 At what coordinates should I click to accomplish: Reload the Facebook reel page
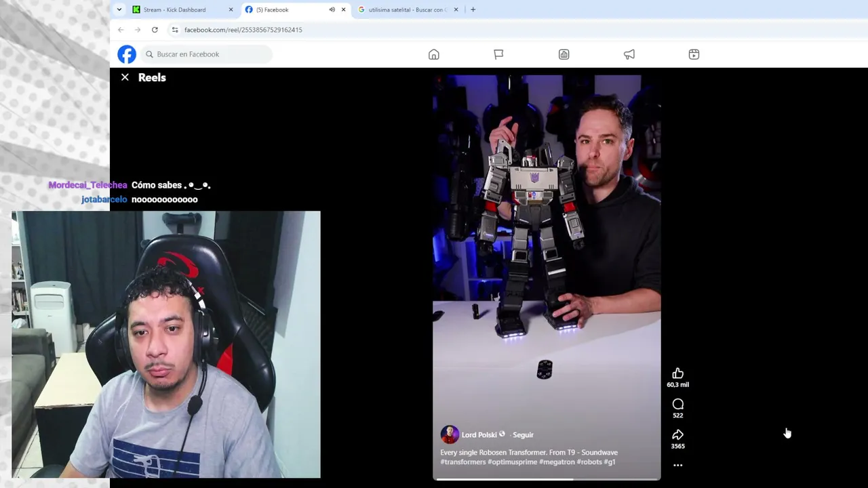coord(155,30)
